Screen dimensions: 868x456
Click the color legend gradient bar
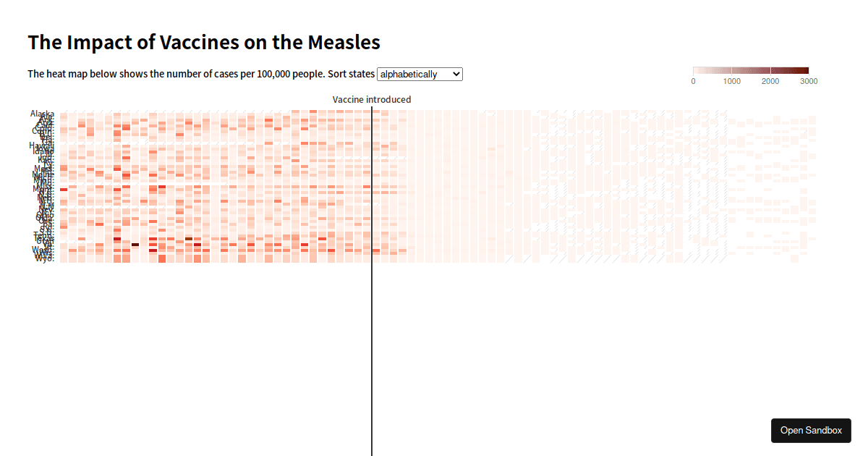(x=750, y=70)
